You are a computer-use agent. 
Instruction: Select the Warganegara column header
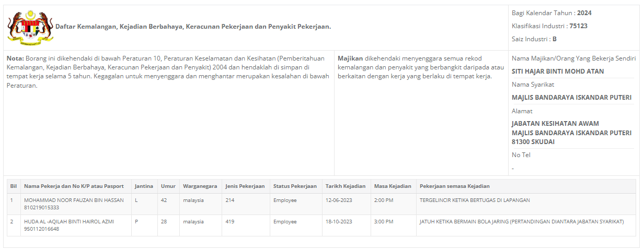(x=200, y=186)
